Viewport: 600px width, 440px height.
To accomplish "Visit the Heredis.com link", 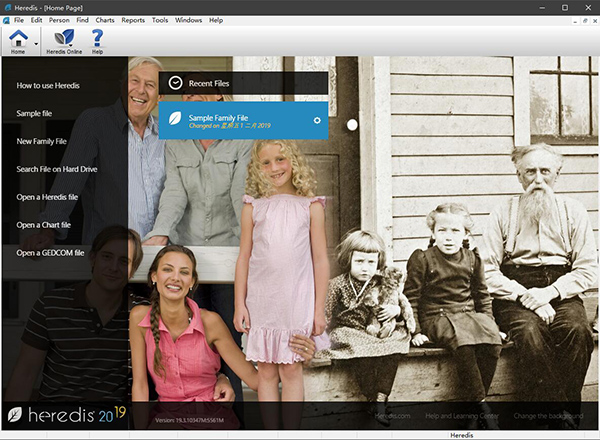I will pos(392,416).
